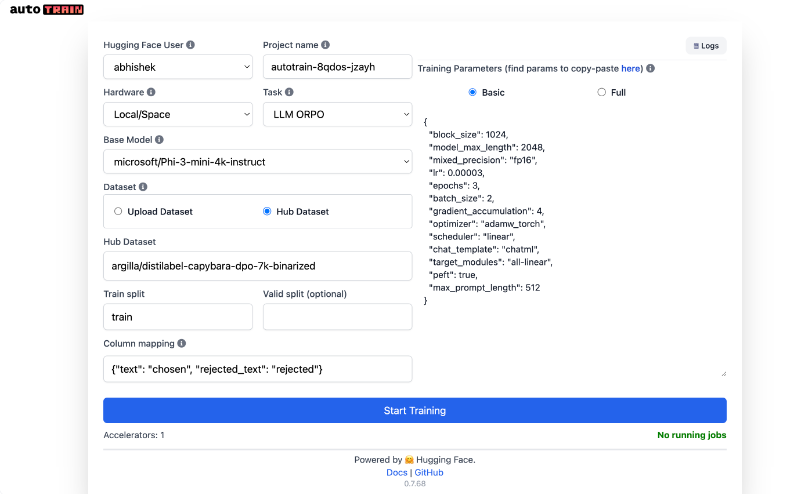Open the Hardware dropdown showing Local/Space
Screen dimensions: 803x494
178,114
